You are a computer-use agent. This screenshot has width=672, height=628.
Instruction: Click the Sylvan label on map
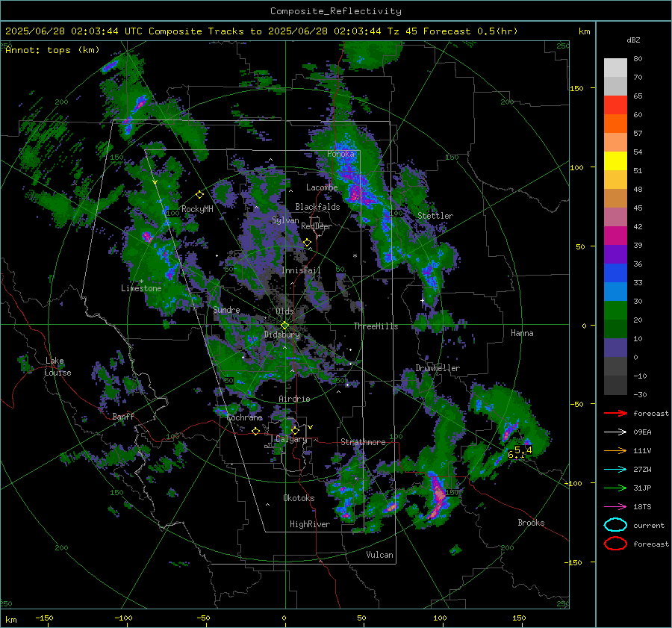pyautogui.click(x=285, y=220)
